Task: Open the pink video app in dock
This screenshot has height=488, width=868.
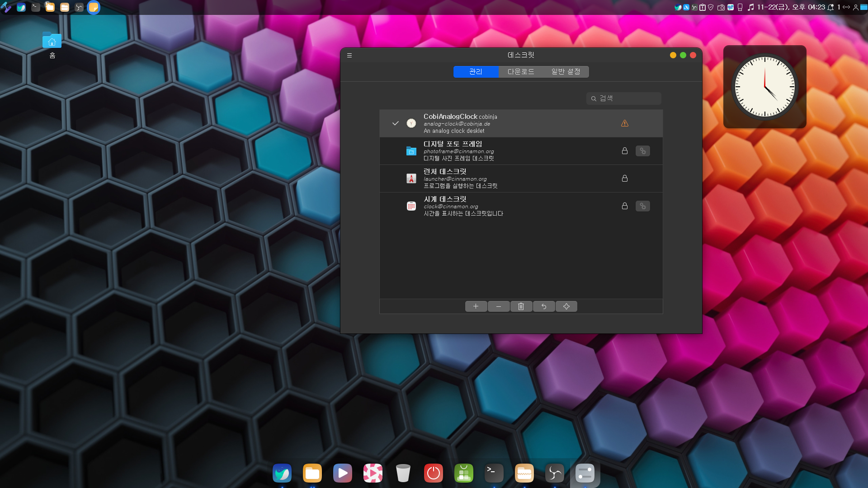Action: click(x=373, y=473)
